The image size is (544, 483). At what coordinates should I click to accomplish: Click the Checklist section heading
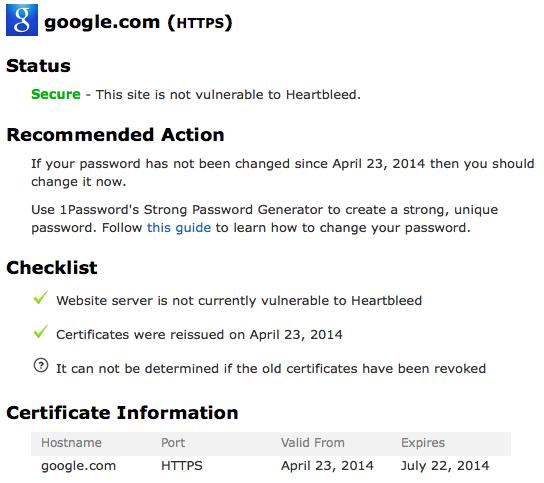tap(52, 268)
